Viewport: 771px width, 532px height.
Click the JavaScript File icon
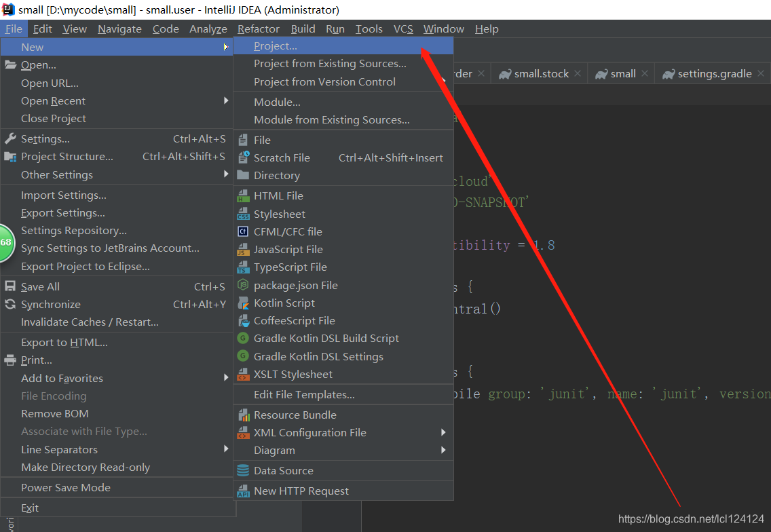pos(243,250)
